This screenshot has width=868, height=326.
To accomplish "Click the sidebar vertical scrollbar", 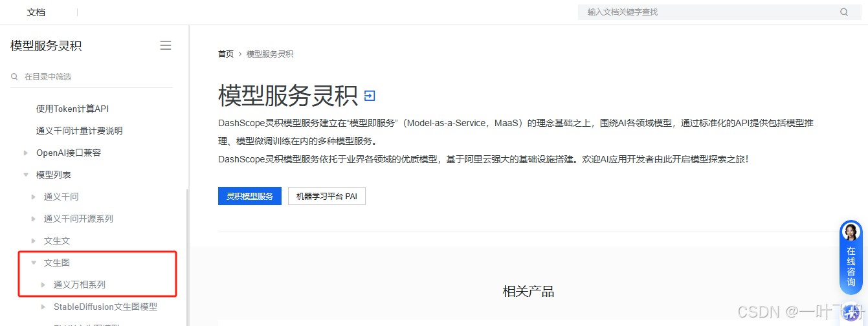I will [x=188, y=257].
